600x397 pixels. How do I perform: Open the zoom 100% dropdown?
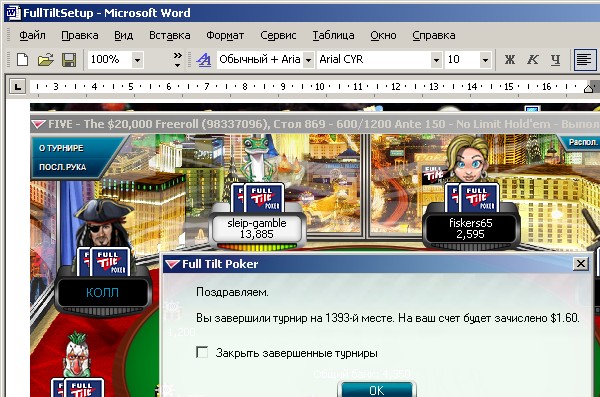pos(137,60)
